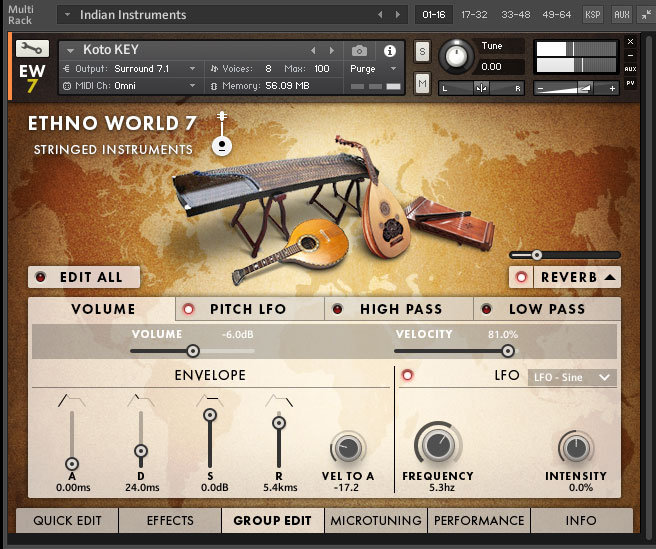
Task: Enable the LOW PASS filter LED
Action: point(486,309)
